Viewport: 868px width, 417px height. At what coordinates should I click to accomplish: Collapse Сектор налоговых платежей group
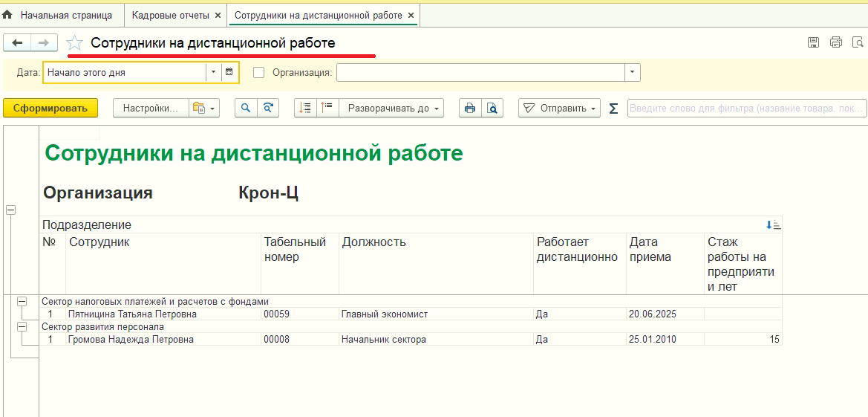coord(22,301)
